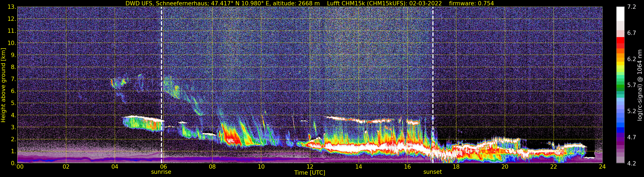Click the 'sunset' label below the axis
This screenshot has width=644, height=177.
[x=432, y=172]
